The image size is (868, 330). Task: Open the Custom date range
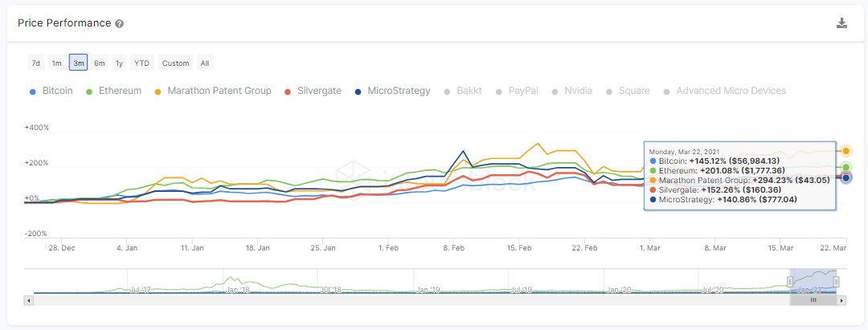(x=175, y=63)
